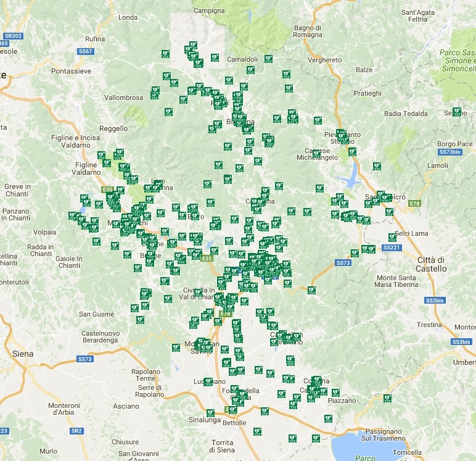Click the marker on Civitella in Val di Chiana
The height and width of the screenshot is (461, 476).
(198, 293)
